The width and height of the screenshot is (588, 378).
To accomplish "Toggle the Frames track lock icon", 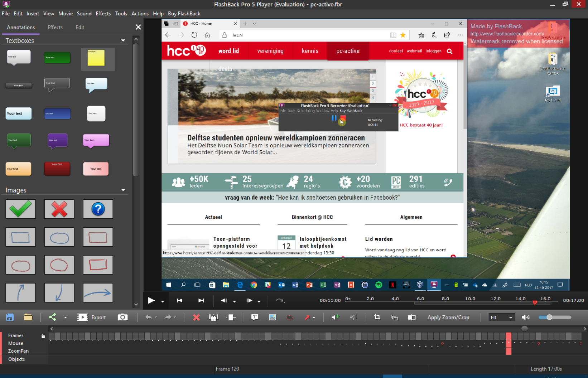I will pos(43,336).
